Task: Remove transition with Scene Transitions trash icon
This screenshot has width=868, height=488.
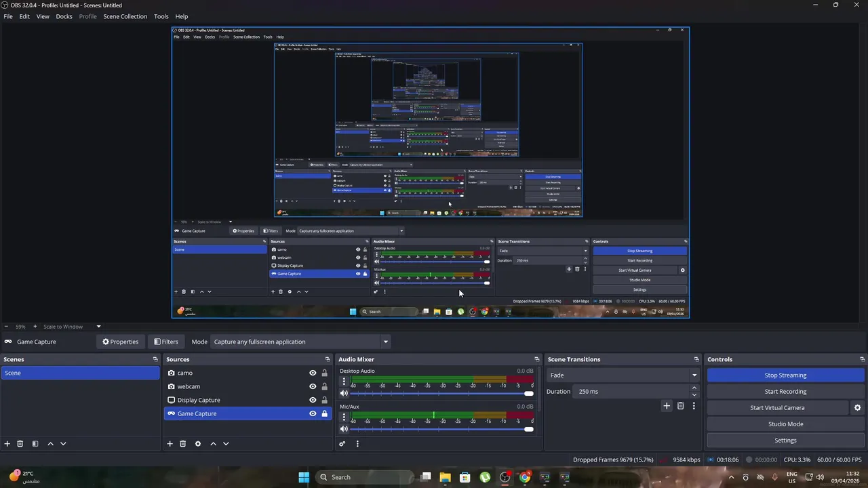Action: (681, 406)
